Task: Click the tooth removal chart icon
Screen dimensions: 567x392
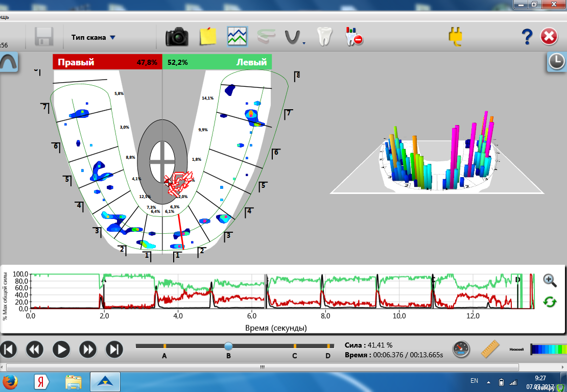Action: coord(354,37)
